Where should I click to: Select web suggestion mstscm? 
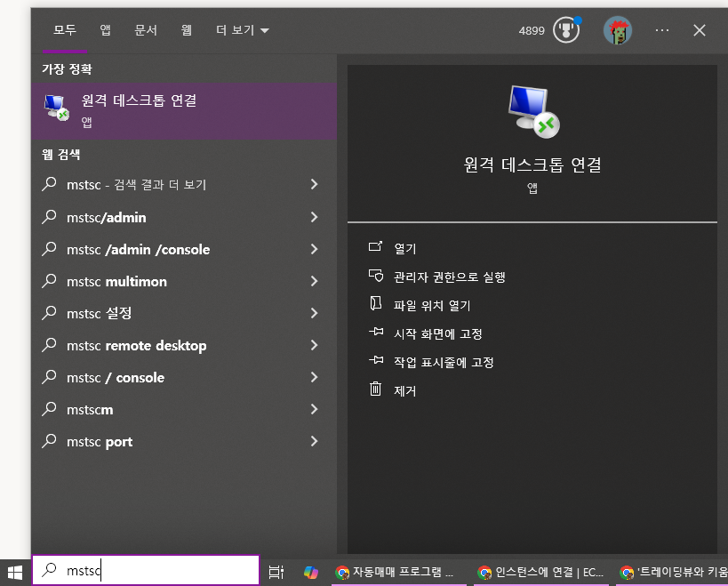[184, 409]
